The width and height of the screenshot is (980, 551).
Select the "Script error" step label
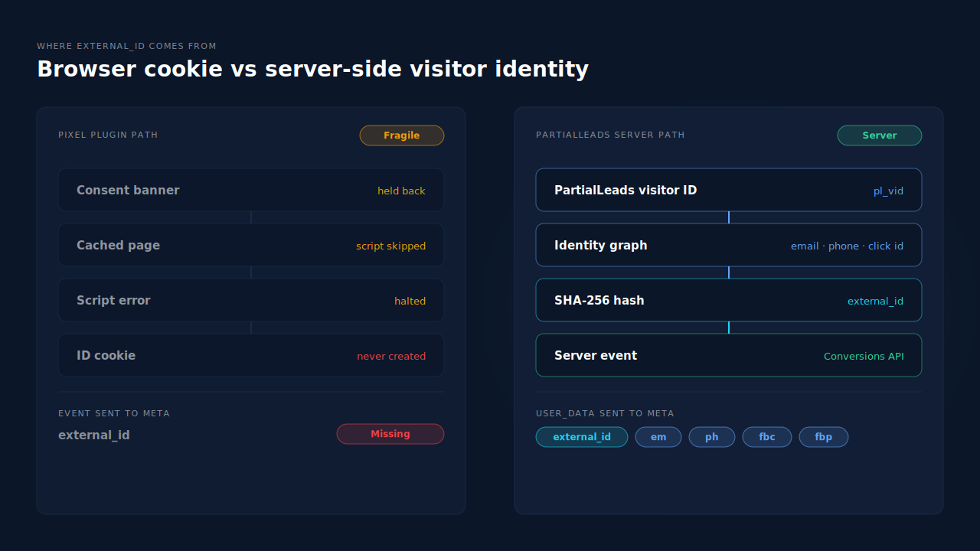click(x=113, y=301)
